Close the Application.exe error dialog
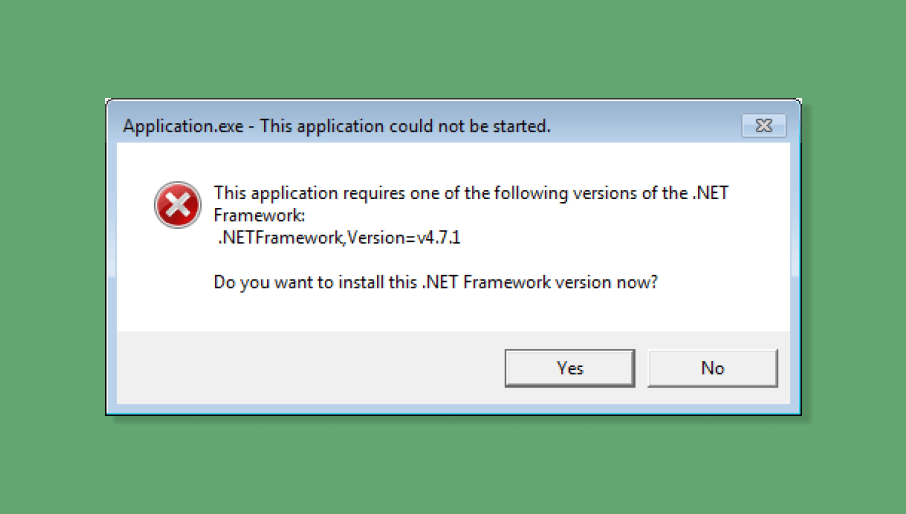Viewport: 906px width, 514px height. point(764,126)
